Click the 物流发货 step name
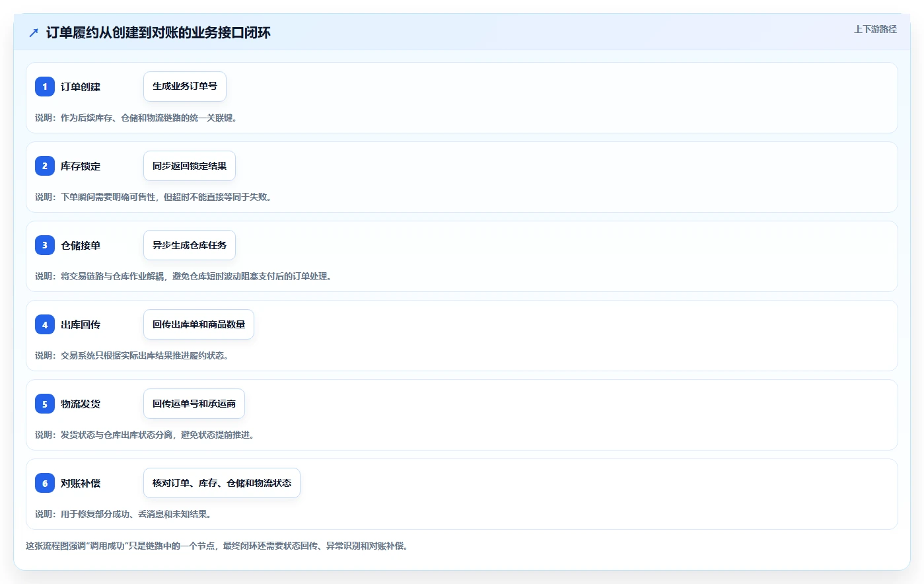 tap(81, 404)
